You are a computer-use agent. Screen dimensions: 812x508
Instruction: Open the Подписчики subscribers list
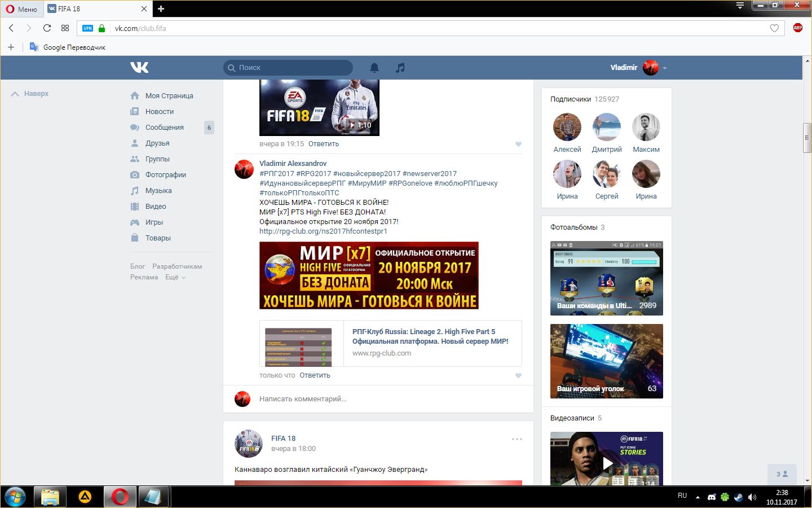pyautogui.click(x=584, y=99)
